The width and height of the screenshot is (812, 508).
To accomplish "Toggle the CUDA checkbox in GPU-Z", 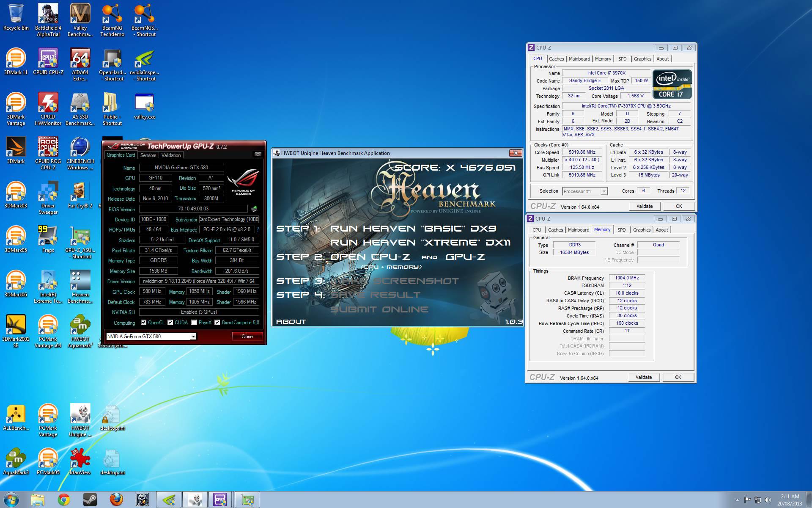I will 170,323.
